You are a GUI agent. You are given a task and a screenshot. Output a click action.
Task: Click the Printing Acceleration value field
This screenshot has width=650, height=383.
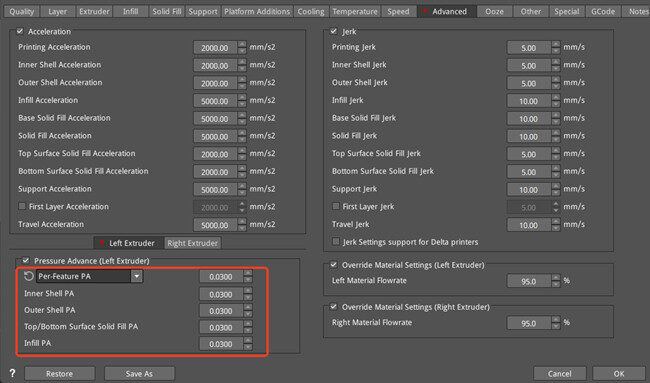tap(215, 48)
